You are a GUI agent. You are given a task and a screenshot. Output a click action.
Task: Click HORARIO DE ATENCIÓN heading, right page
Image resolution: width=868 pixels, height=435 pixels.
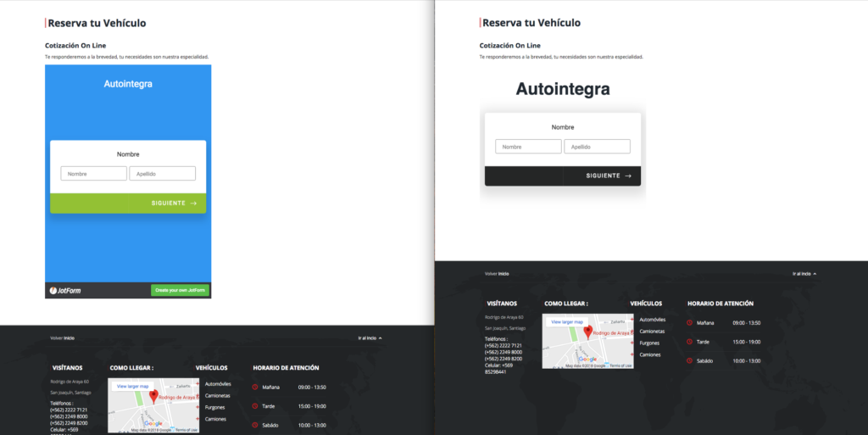tap(721, 304)
